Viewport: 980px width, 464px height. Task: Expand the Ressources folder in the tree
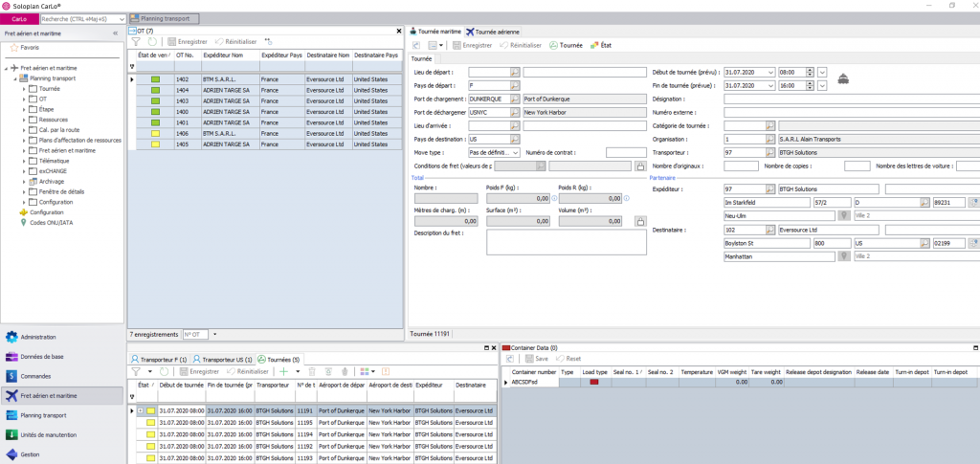pyautogui.click(x=24, y=120)
